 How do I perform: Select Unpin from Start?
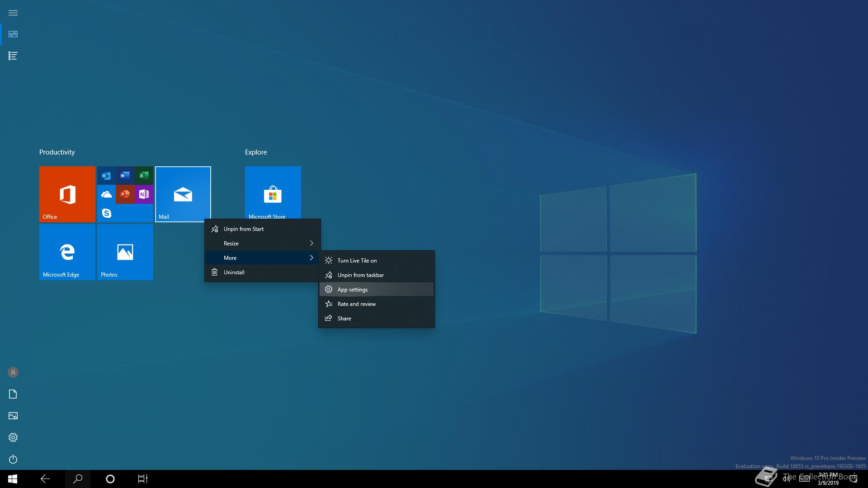(263, 229)
